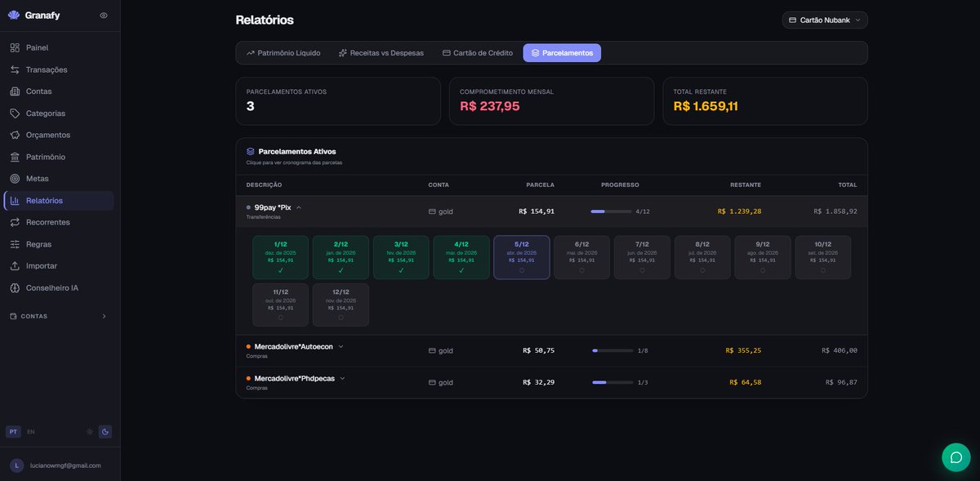
Task: Select paid installment 4/12 mar. de 2026
Action: tap(461, 257)
